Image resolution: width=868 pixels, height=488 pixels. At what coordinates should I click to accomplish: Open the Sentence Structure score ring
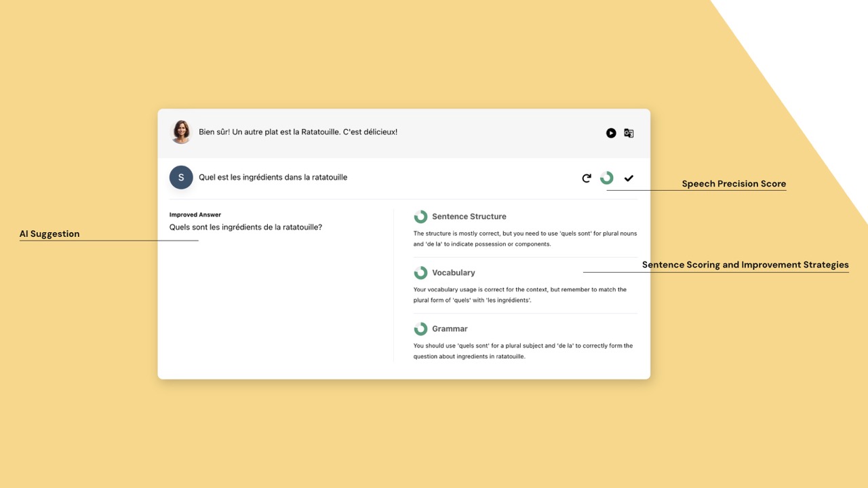420,216
